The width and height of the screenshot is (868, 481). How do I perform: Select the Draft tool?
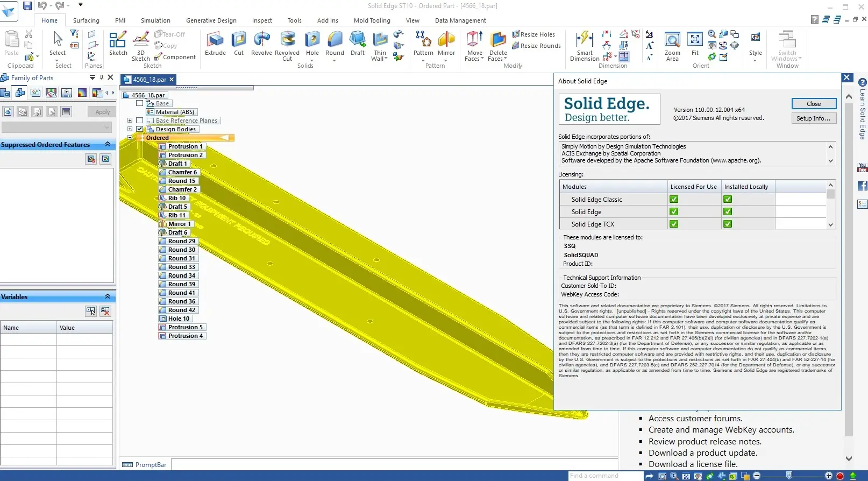pos(358,43)
